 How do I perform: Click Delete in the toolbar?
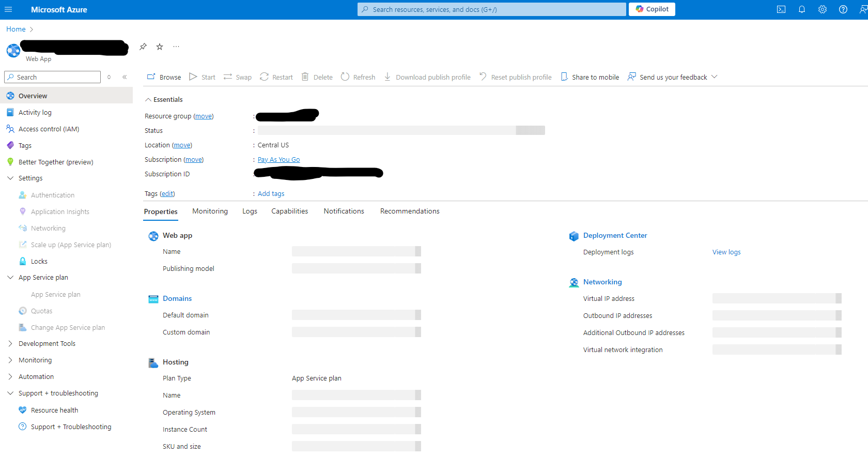pos(317,77)
